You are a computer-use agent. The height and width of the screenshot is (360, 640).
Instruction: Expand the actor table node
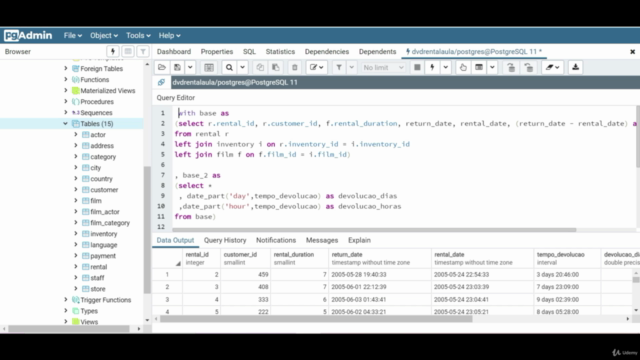[76, 135]
